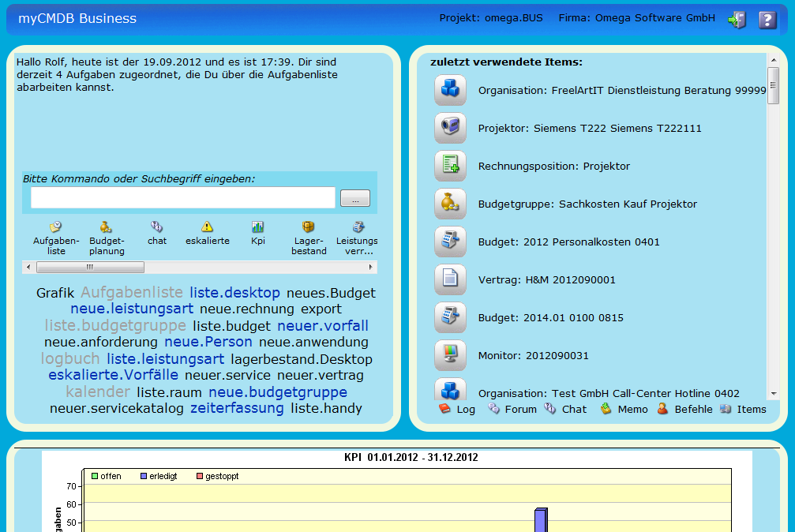Image resolution: width=795 pixels, height=532 pixels.
Task: Open the help question mark icon
Action: click(x=767, y=20)
